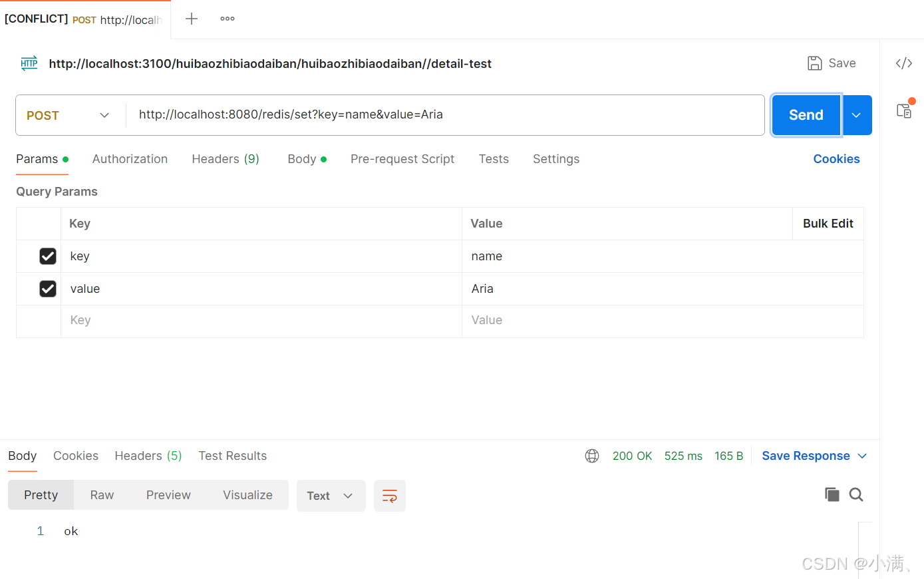
Task: Click the 'Aria' parameter value cell
Action: 663,289
